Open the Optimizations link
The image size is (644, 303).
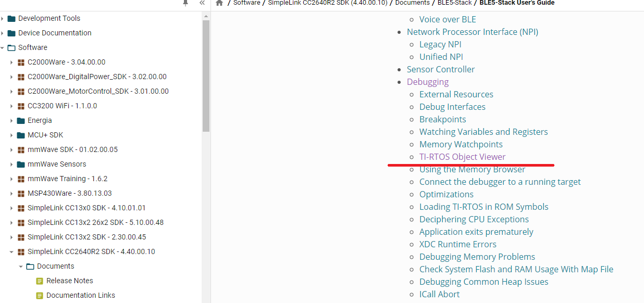pos(447,194)
